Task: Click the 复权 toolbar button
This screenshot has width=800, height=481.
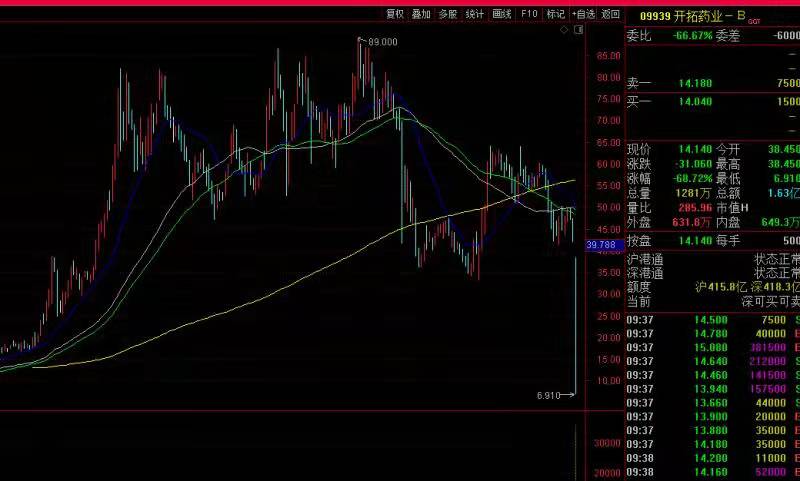Action: pos(395,14)
